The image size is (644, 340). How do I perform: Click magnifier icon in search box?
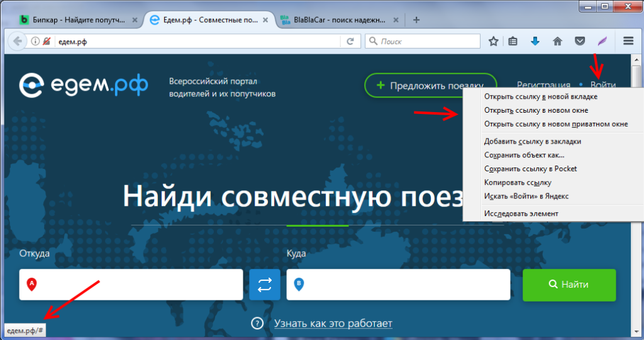click(373, 41)
